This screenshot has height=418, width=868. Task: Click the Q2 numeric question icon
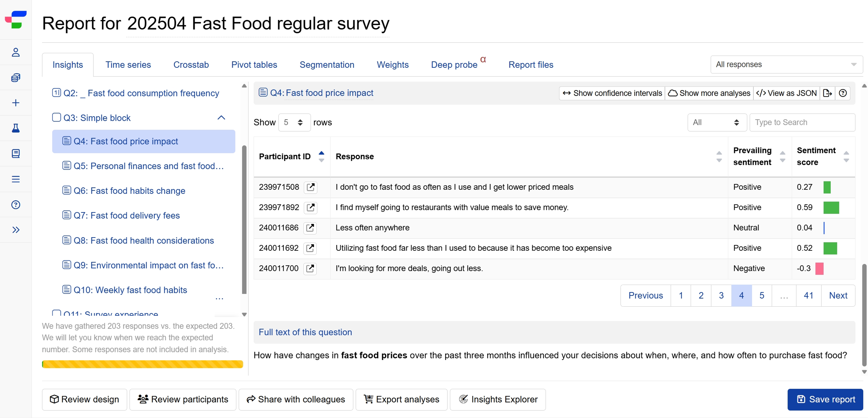click(56, 92)
